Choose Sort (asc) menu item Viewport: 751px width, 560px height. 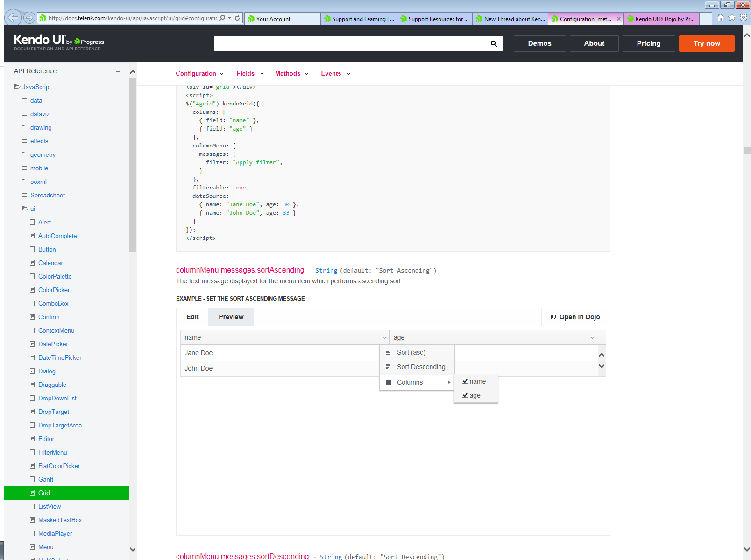pyautogui.click(x=417, y=352)
